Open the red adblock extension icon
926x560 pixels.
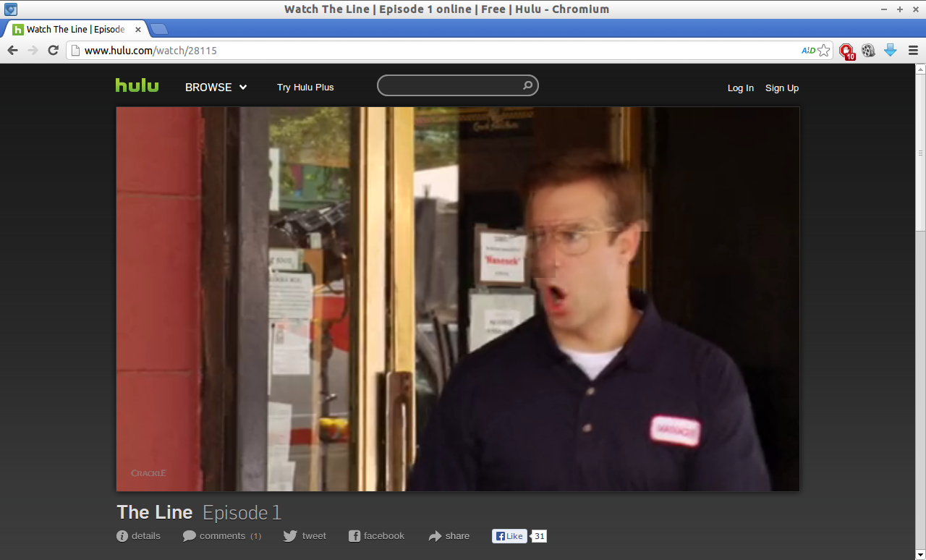[846, 51]
